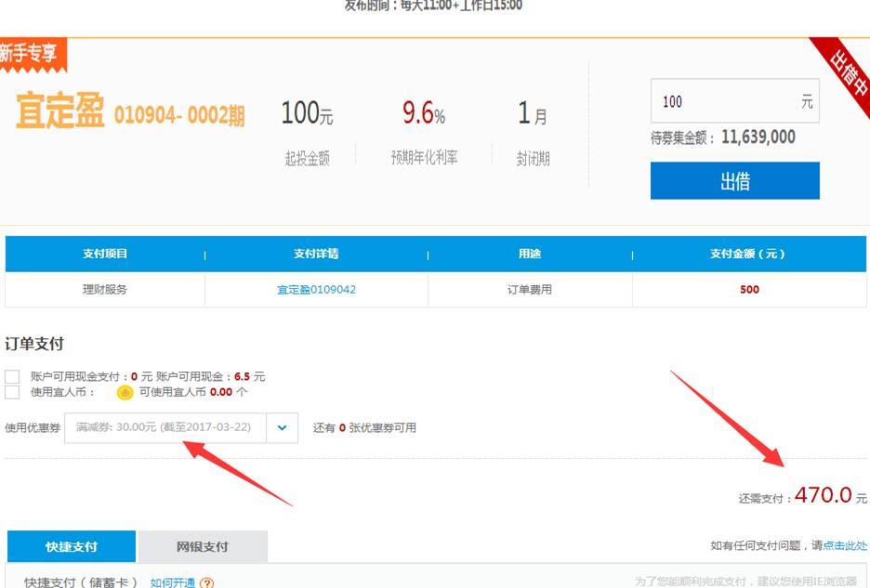870x588 pixels.
Task: Click the 订单费用 table cell
Action: (530, 290)
